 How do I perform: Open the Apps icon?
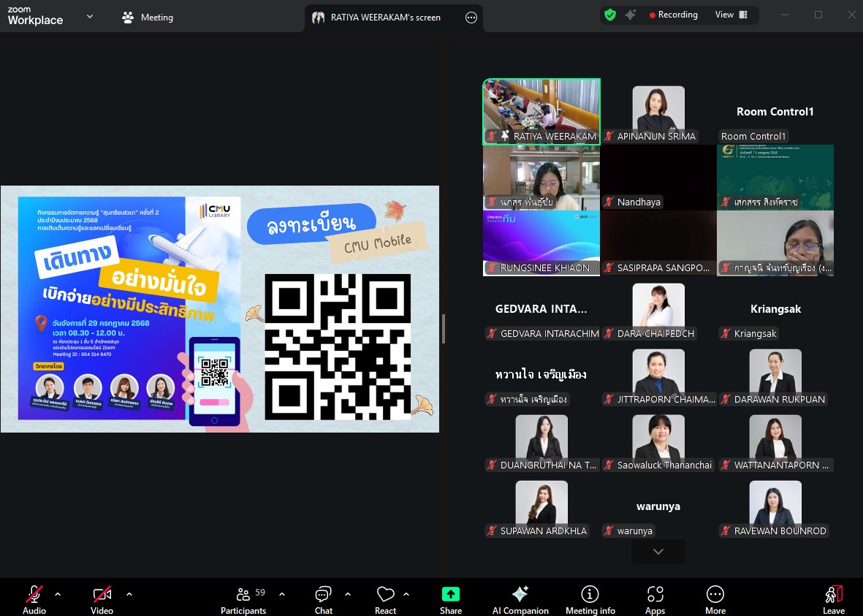tap(655, 594)
